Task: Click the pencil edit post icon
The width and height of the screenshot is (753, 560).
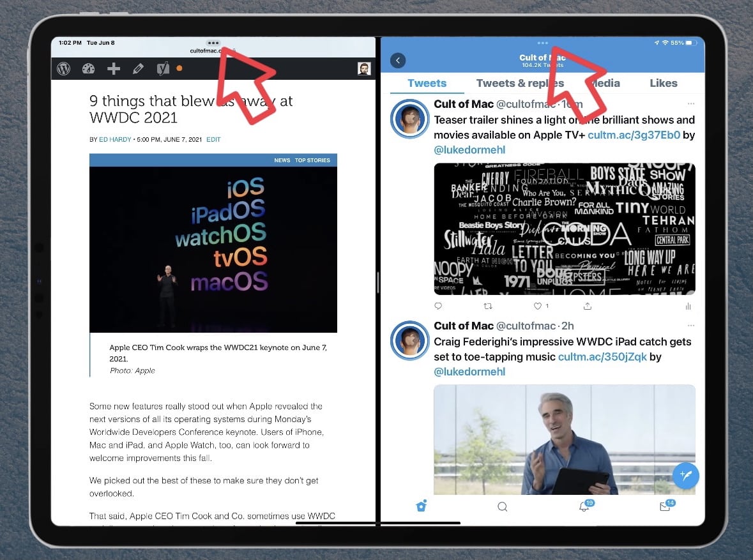Action: (138, 69)
